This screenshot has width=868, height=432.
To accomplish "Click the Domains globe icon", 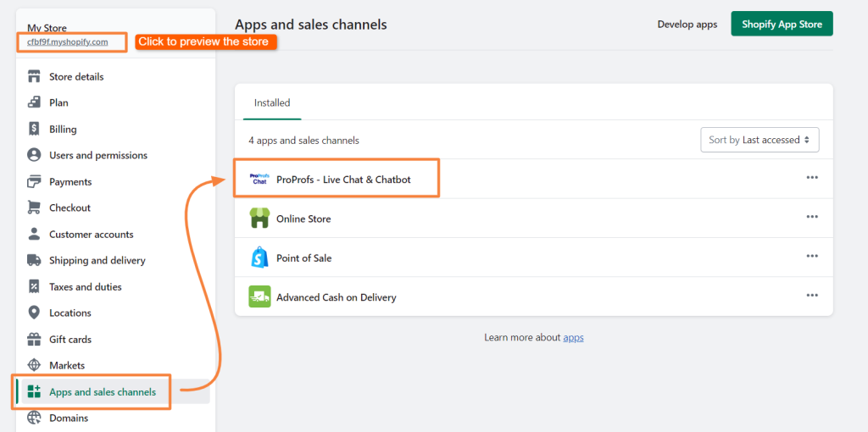I will (34, 418).
